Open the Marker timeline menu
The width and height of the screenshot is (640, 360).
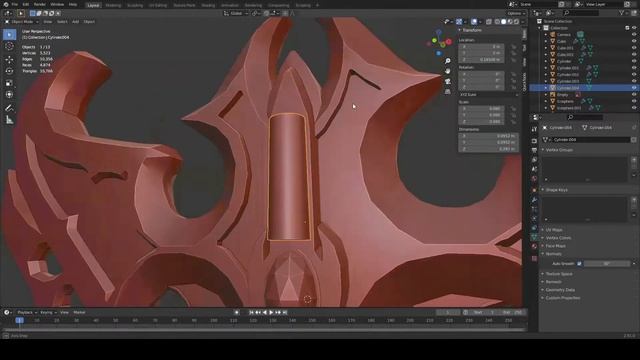79,313
